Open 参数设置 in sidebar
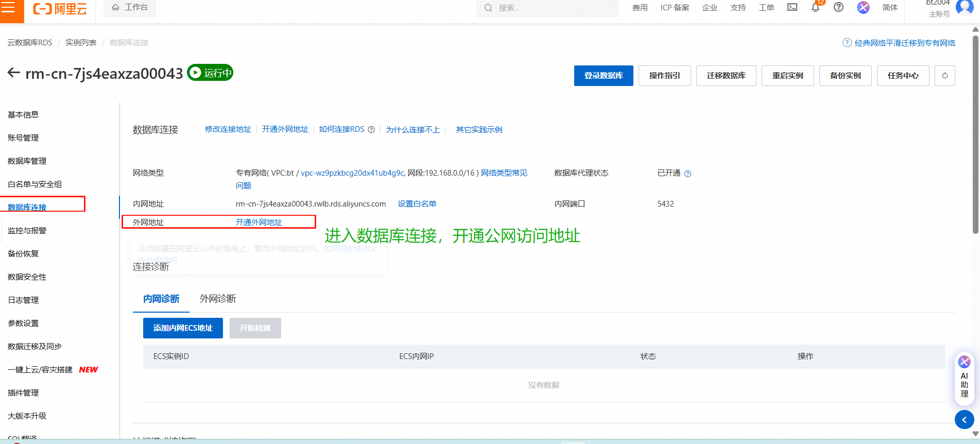The height and width of the screenshot is (444, 980). 23,323
